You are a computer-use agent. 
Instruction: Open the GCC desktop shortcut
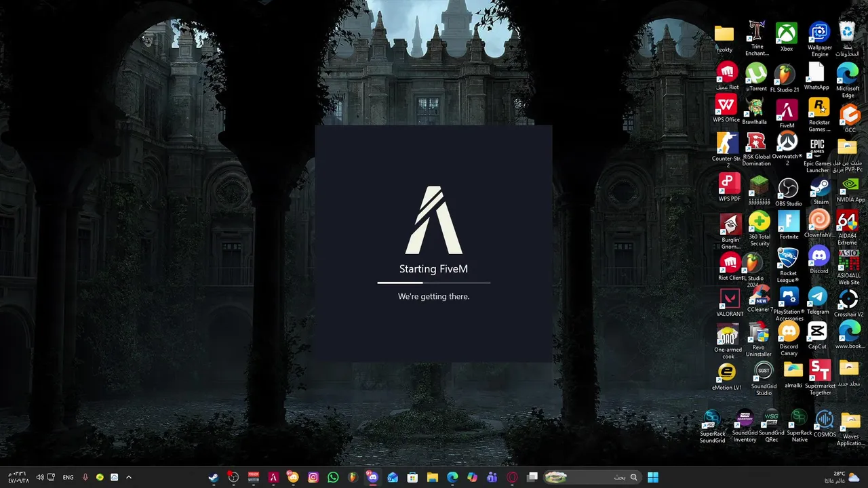pyautogui.click(x=850, y=119)
